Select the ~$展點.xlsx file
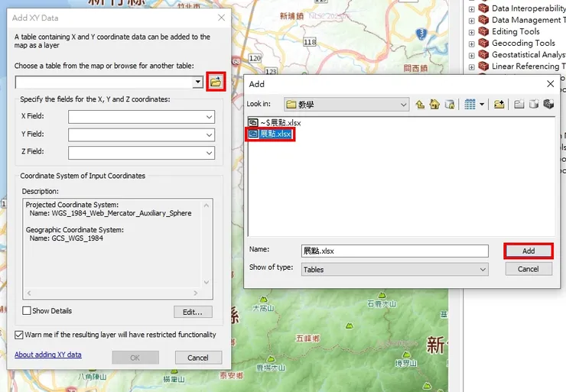The width and height of the screenshot is (566, 392). 281,122
